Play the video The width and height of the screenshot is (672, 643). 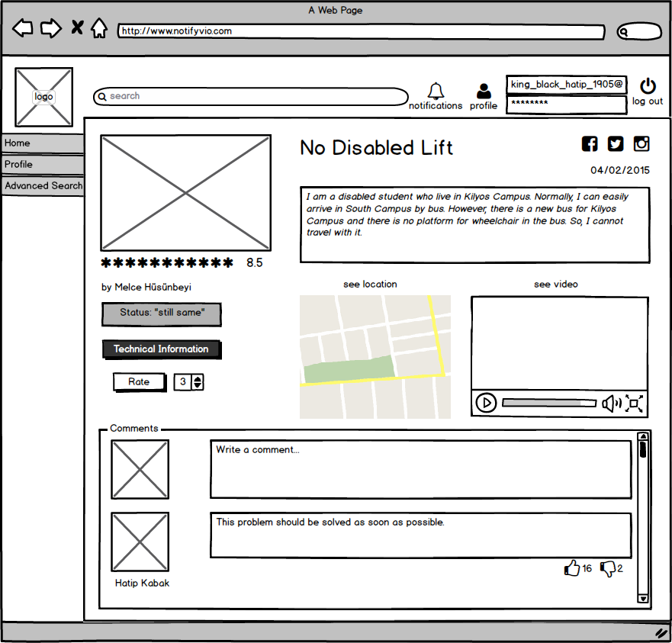[x=486, y=403]
